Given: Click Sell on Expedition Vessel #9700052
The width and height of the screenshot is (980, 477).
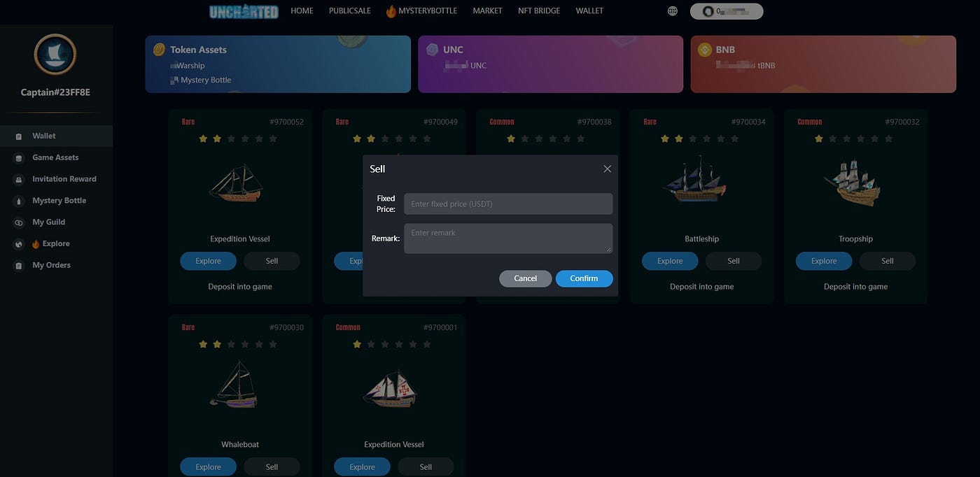Looking at the screenshot, I should [x=272, y=261].
